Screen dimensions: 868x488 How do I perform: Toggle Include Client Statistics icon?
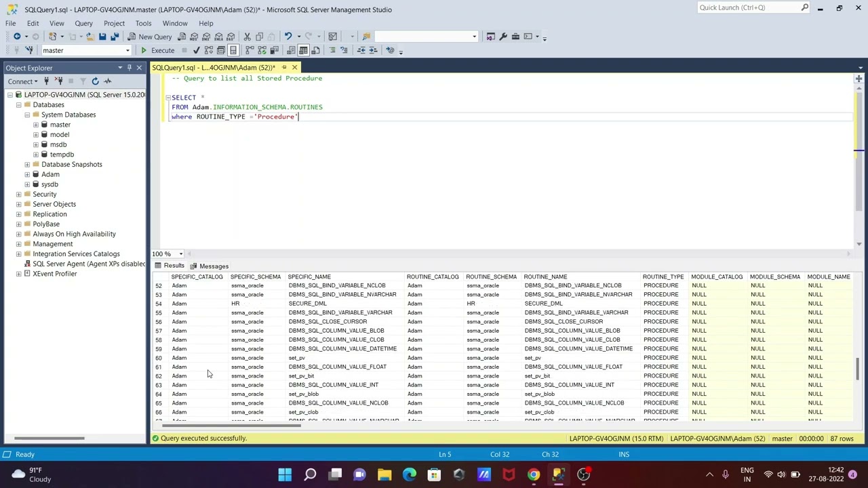click(x=274, y=50)
